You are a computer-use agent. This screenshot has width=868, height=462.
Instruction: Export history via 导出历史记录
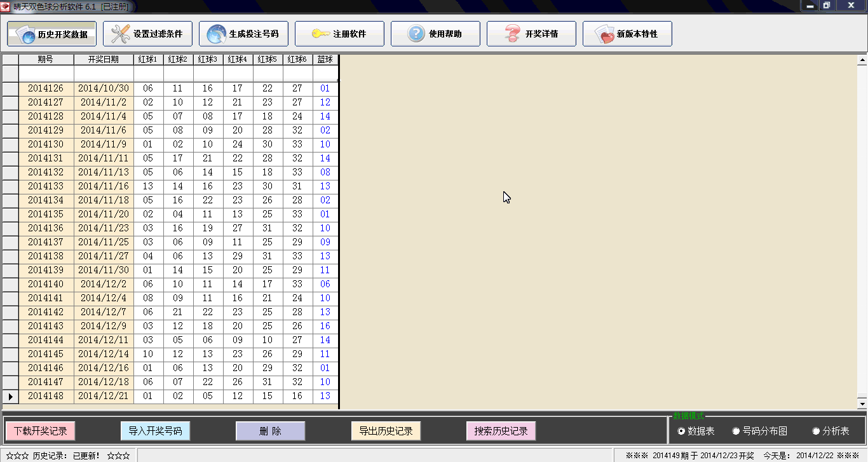coord(385,430)
